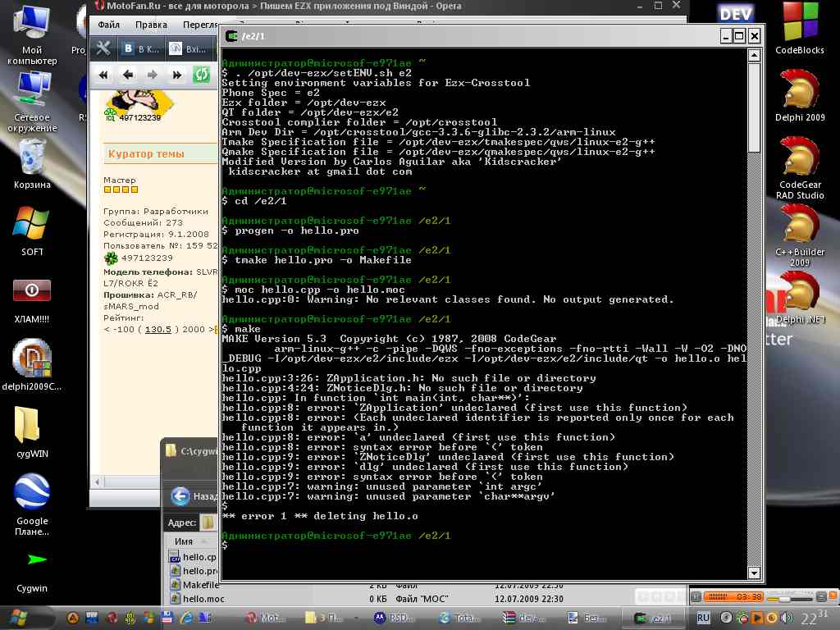
Task: Click the taskbar clock showing 22:31
Action: point(815,618)
